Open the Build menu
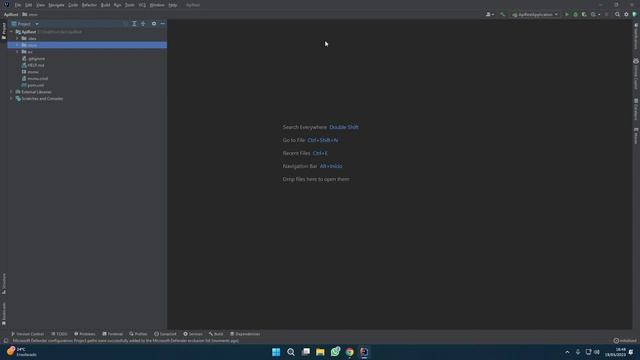 [x=105, y=5]
